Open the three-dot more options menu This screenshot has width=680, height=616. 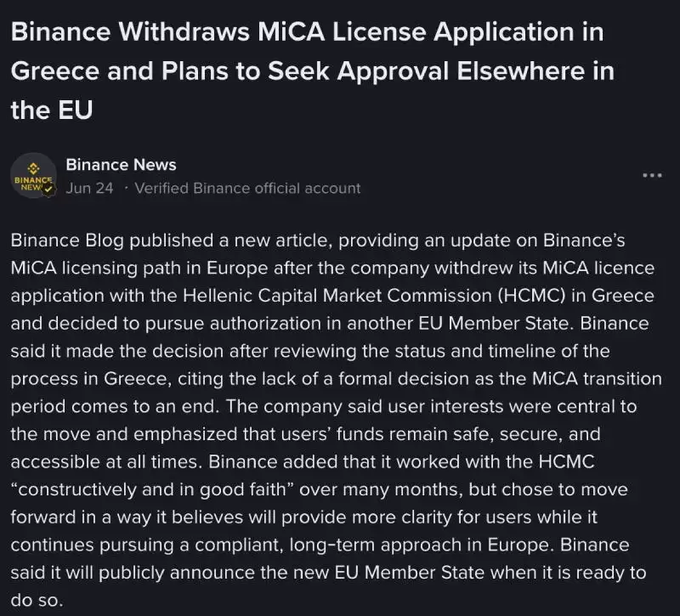652,175
